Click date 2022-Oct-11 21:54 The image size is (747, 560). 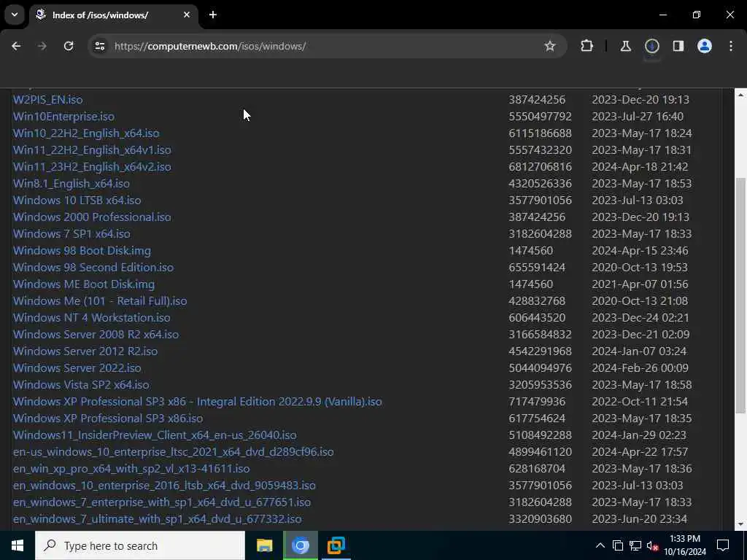639,402
